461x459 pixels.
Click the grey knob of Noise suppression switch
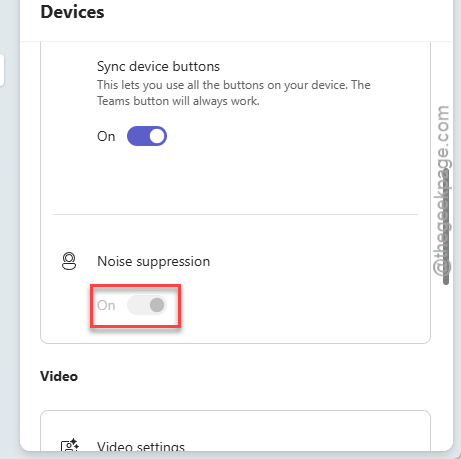(157, 305)
